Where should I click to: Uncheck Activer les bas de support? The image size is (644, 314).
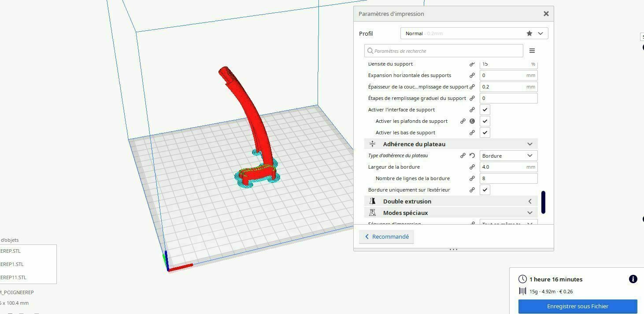pyautogui.click(x=485, y=133)
